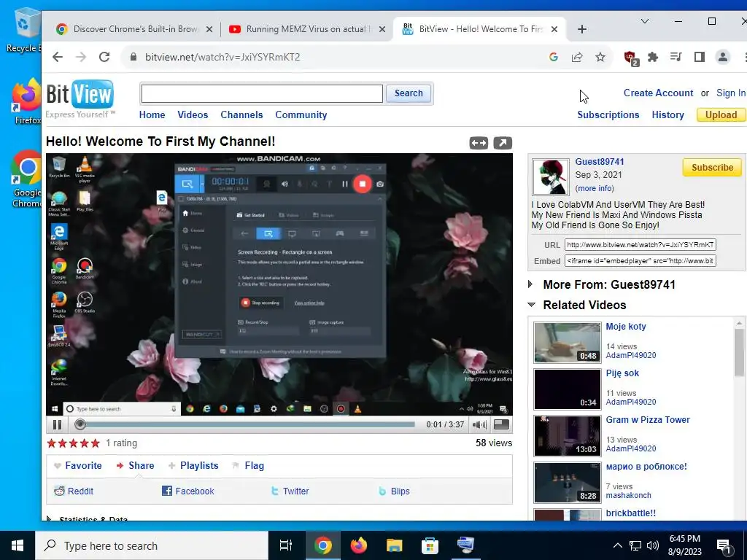Mute the video player volume icon
Screen dimensions: 747x560
click(479, 424)
